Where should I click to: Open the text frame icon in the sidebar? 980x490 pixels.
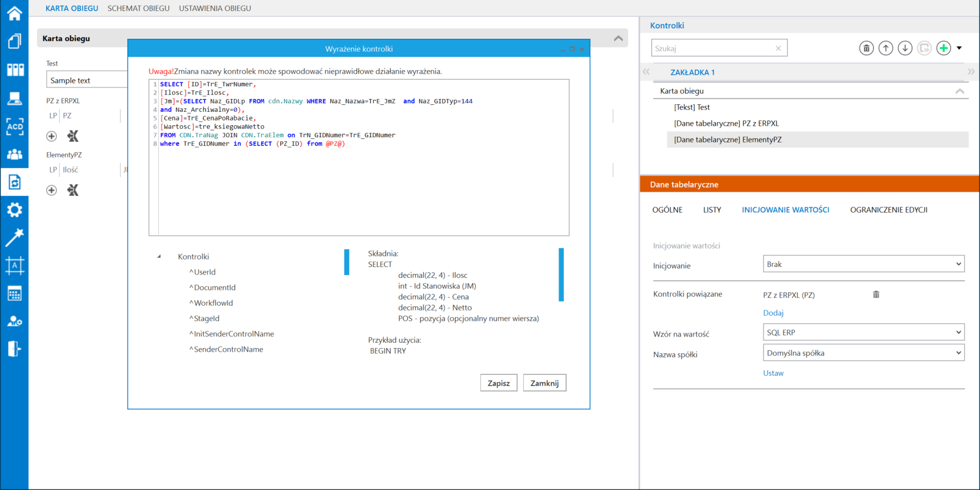point(14,265)
